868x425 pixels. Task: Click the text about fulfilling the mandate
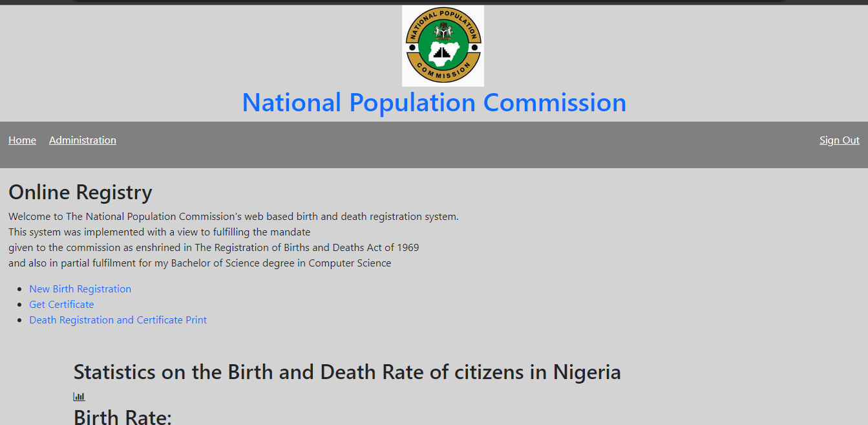(x=160, y=232)
